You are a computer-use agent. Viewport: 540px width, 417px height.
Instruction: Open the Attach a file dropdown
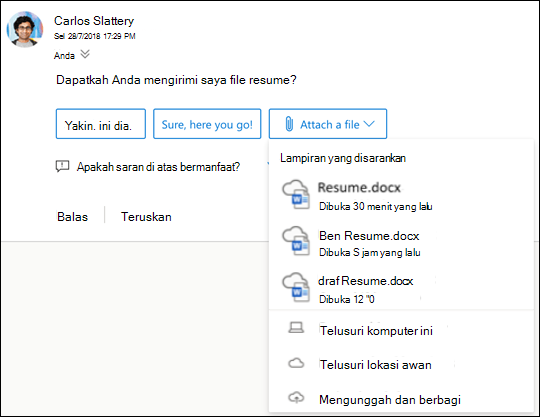[328, 124]
